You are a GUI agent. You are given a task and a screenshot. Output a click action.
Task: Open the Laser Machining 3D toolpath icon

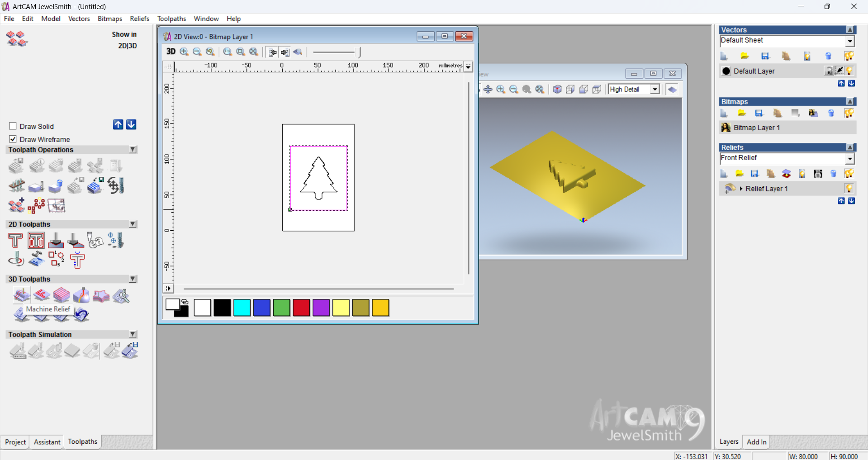(x=81, y=295)
